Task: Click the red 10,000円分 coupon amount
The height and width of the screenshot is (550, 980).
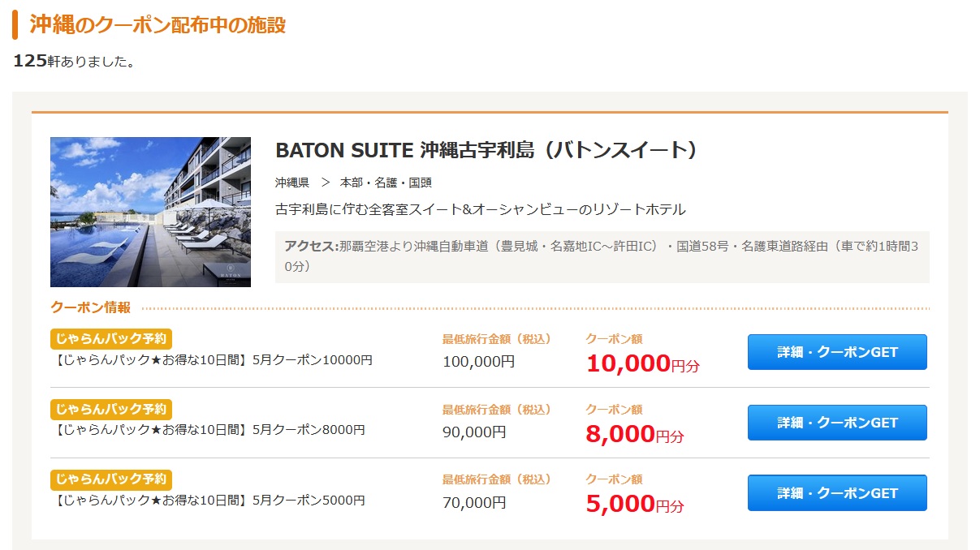Action: click(x=641, y=363)
